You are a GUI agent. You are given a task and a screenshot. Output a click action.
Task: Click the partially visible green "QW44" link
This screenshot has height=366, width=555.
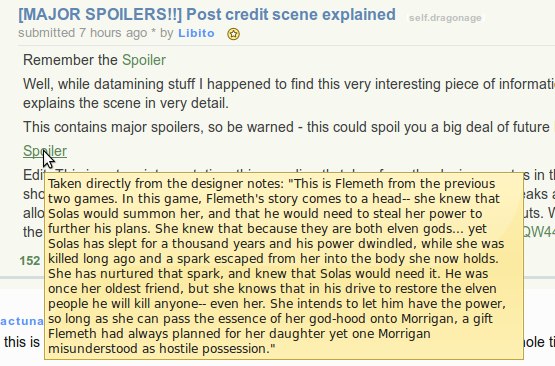(539, 232)
